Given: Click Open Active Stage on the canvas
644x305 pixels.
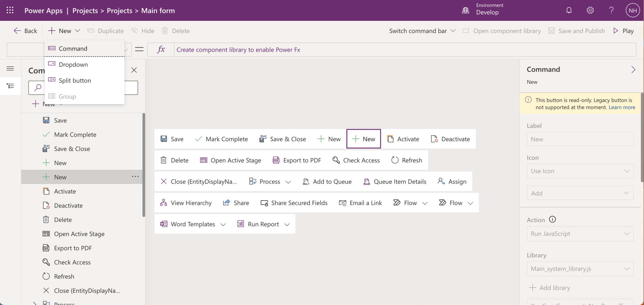Looking at the screenshot, I should pos(231,160).
